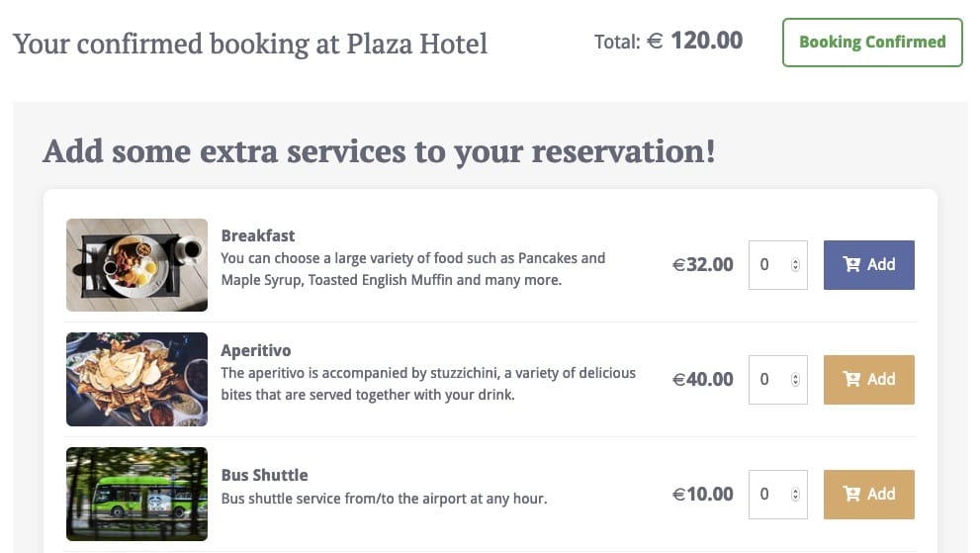Focus the Bus Shuttle quantity input field
The width and height of the screenshot is (980, 553).
point(769,495)
